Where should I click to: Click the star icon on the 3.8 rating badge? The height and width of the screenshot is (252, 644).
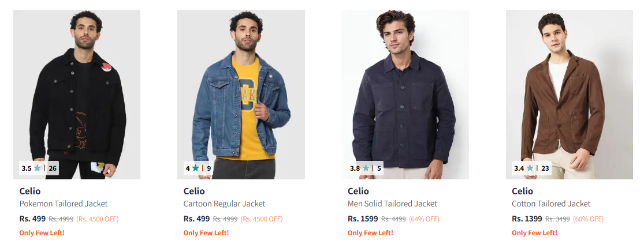coord(366,168)
